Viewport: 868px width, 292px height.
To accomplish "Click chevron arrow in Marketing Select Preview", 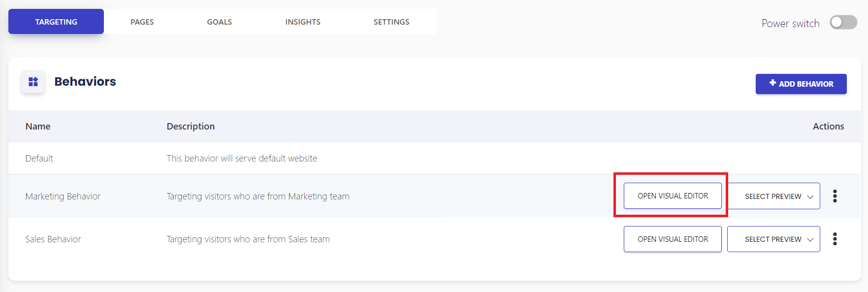I will click(810, 197).
